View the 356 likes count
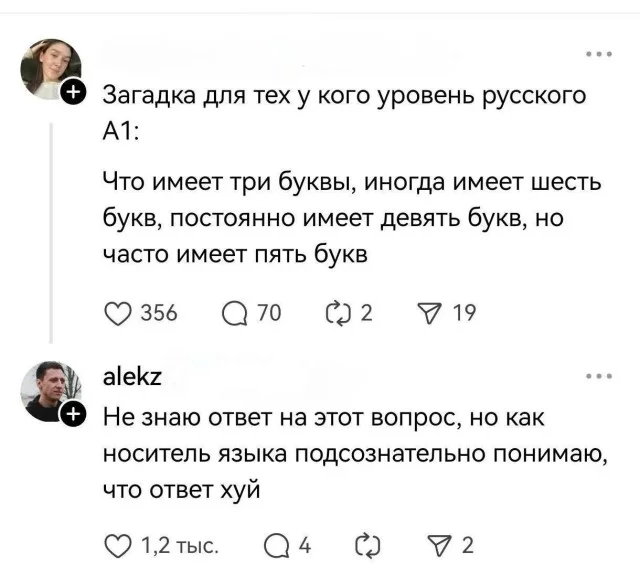This screenshot has height=576, width=640. 159,314
